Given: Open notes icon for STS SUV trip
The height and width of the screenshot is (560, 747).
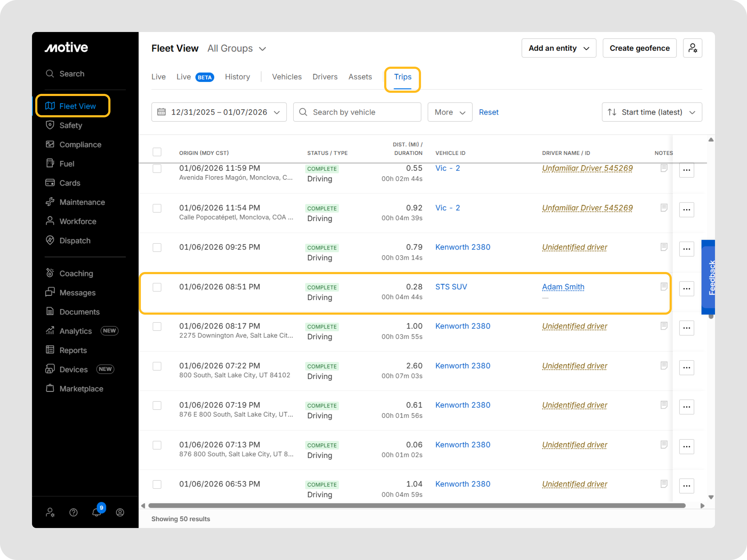Looking at the screenshot, I should pos(663,287).
